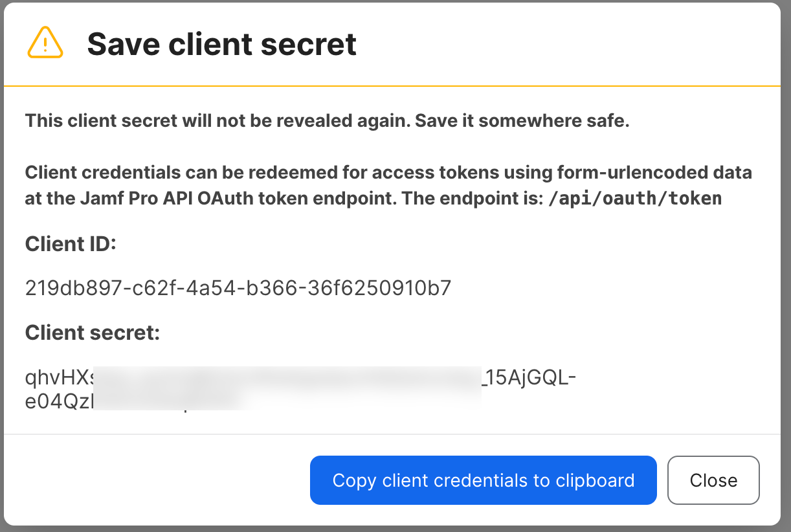The width and height of the screenshot is (791, 532).
Task: Click the secret text starting with qhvHX
Action: coord(60,378)
